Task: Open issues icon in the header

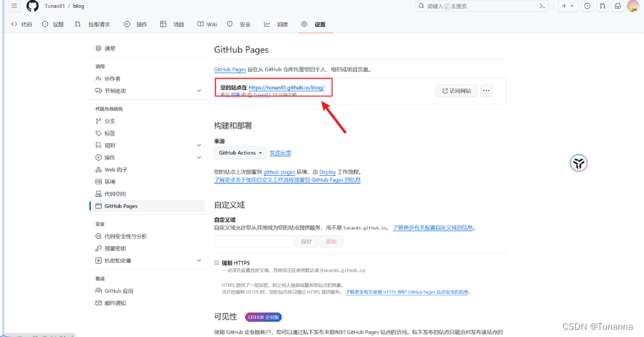Action: pos(587,6)
